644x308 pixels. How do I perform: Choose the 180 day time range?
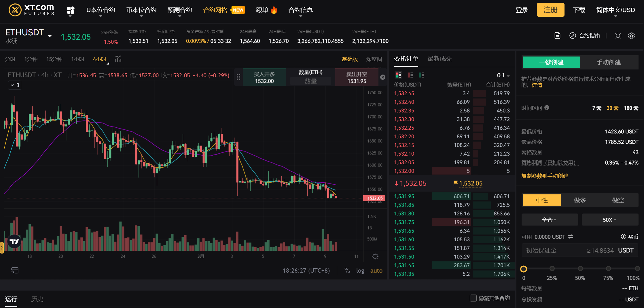(631, 108)
